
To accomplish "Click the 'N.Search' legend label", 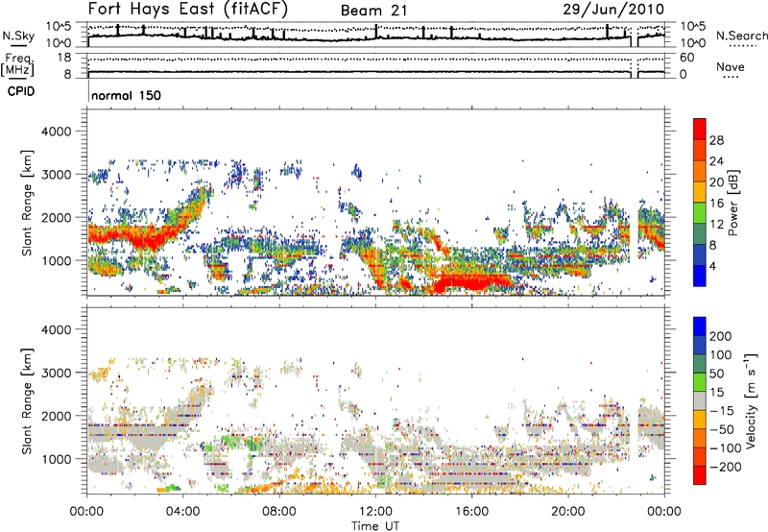I will pos(742,36).
